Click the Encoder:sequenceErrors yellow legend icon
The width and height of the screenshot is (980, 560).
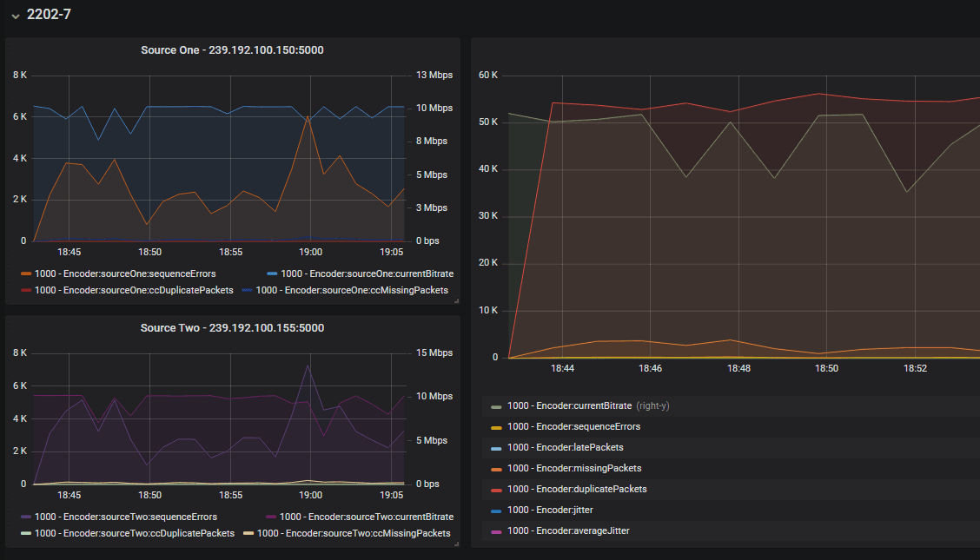point(496,427)
